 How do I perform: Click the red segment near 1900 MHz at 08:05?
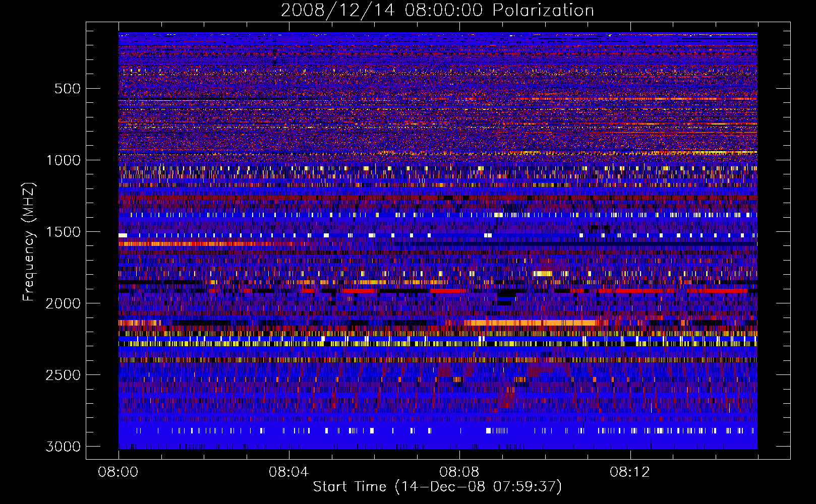(x=358, y=291)
